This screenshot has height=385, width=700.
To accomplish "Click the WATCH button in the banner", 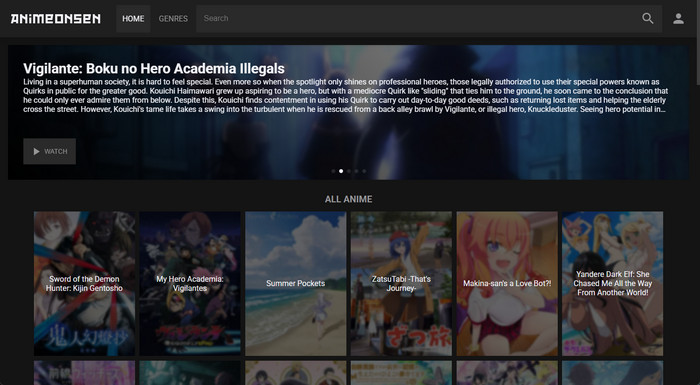I will [x=50, y=151].
